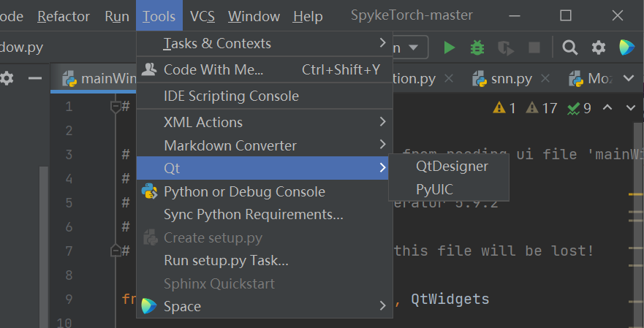Screen dimensions: 644x328
Task: Show weak warnings count 17
Action: (x=542, y=108)
